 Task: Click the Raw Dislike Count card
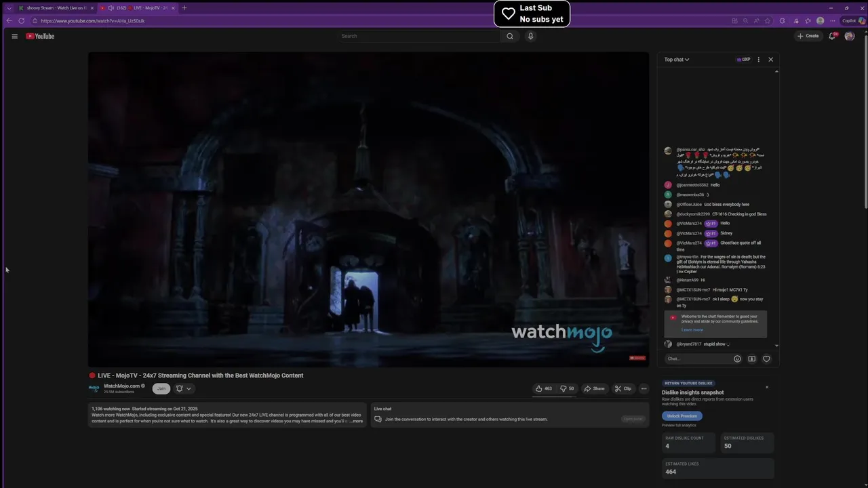(688, 443)
